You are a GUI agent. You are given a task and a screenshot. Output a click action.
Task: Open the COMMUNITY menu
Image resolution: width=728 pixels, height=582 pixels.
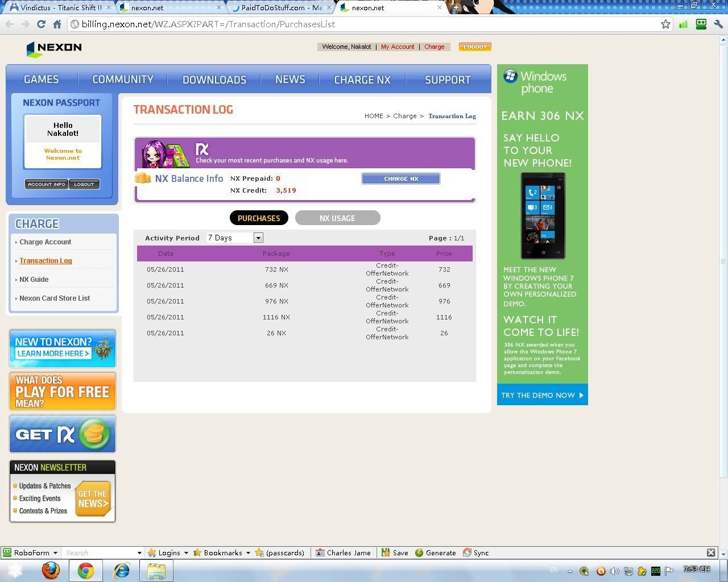[123, 80]
